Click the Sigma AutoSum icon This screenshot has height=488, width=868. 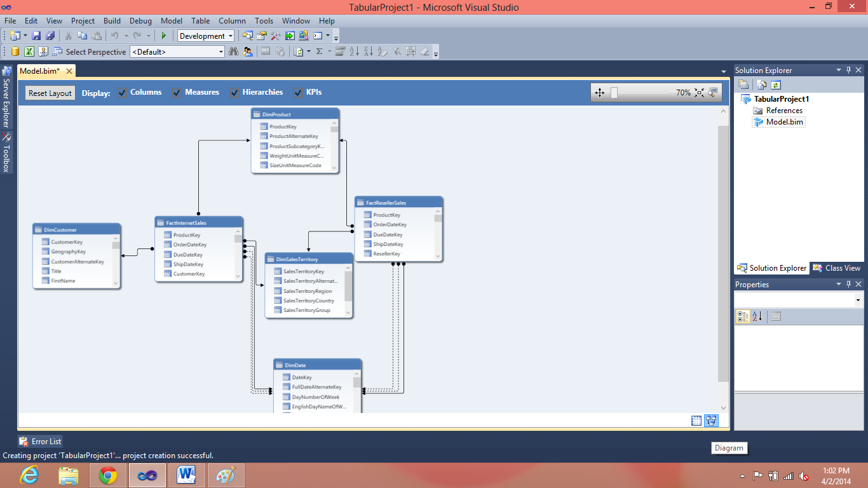320,51
